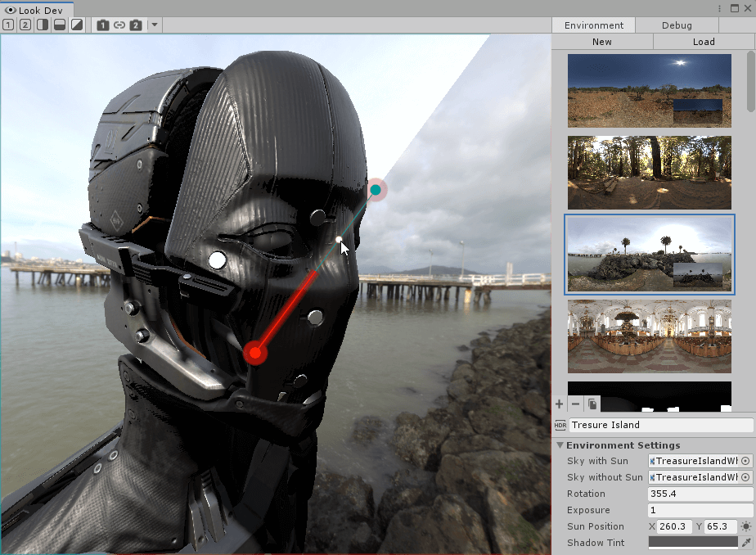Switch to the Debug tab
The width and height of the screenshot is (756, 555).
pos(677,25)
